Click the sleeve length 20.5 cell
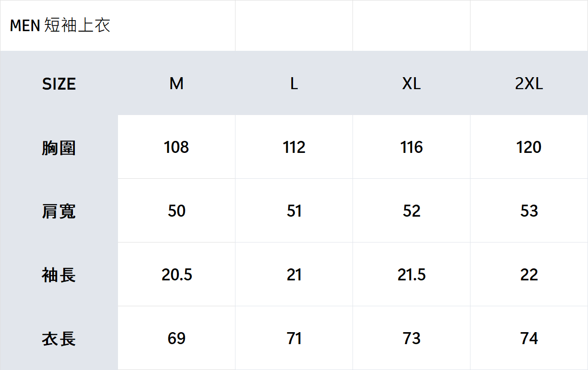The width and height of the screenshot is (588, 370). [x=176, y=275]
